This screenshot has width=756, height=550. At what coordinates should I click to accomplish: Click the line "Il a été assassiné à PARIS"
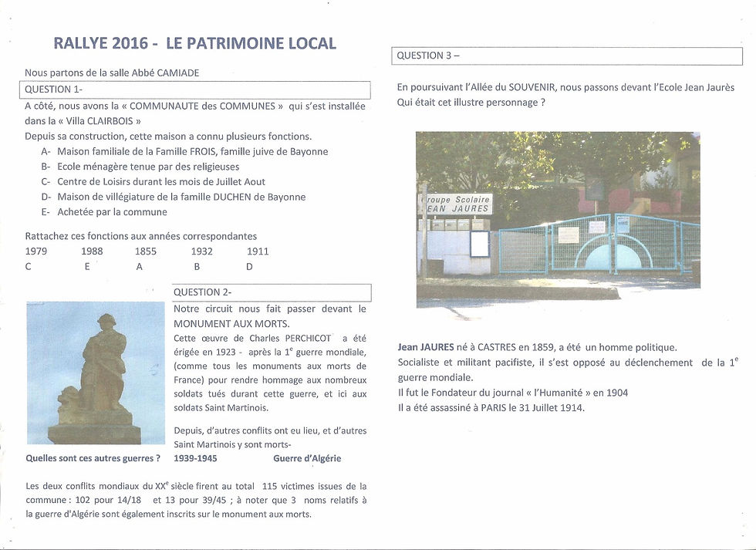[x=491, y=408]
